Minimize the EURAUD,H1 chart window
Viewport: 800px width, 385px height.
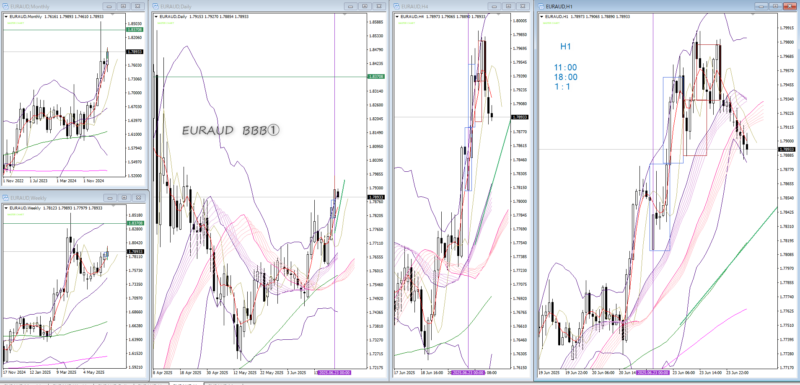(x=761, y=6)
